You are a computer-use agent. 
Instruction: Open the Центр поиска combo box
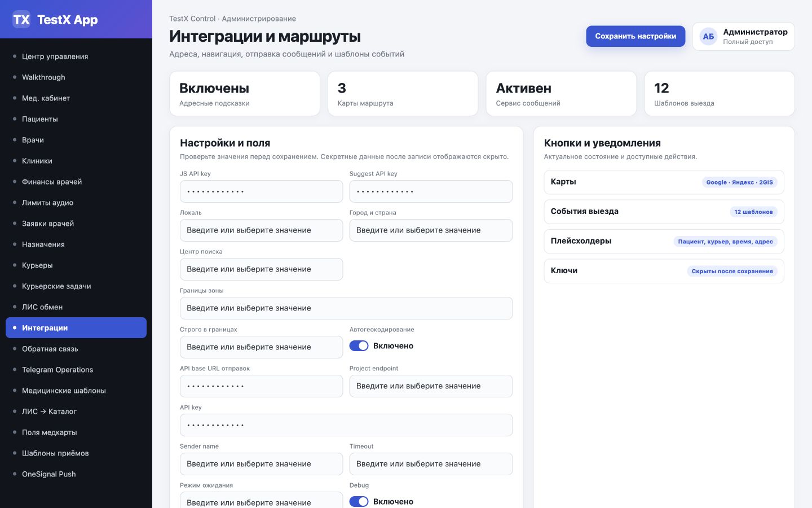point(261,269)
